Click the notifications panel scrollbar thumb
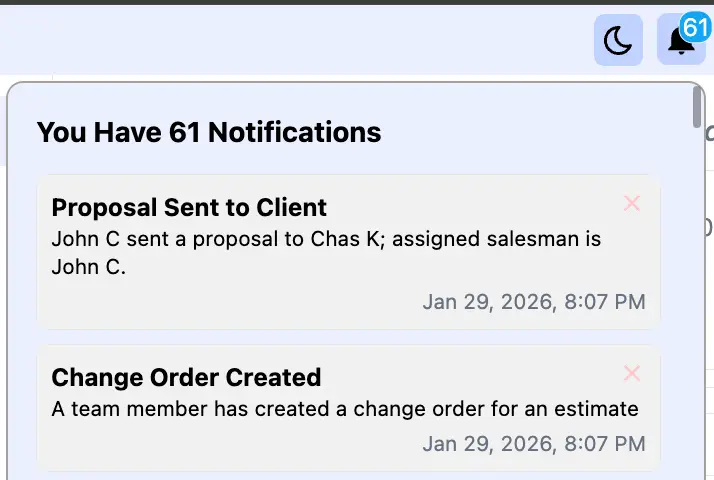 click(696, 108)
